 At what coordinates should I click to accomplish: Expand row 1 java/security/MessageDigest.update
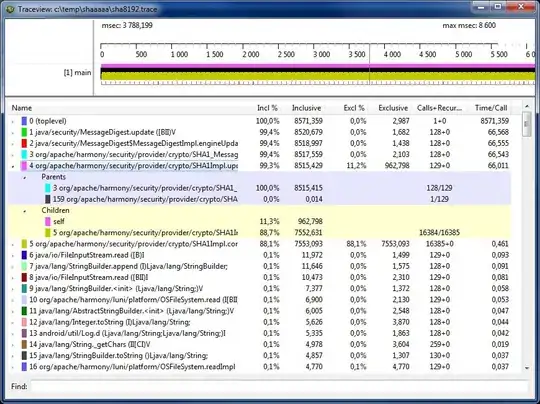coord(13,132)
